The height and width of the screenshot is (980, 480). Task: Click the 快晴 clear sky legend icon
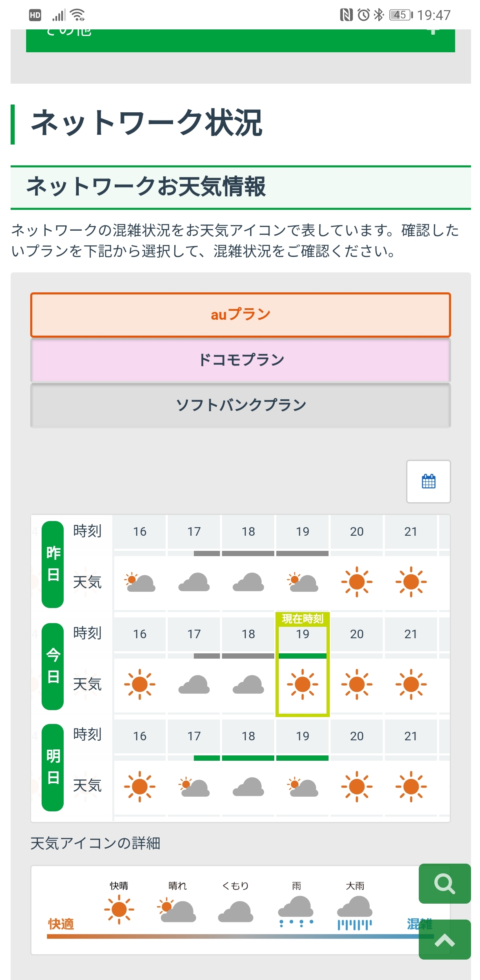pyautogui.click(x=119, y=909)
